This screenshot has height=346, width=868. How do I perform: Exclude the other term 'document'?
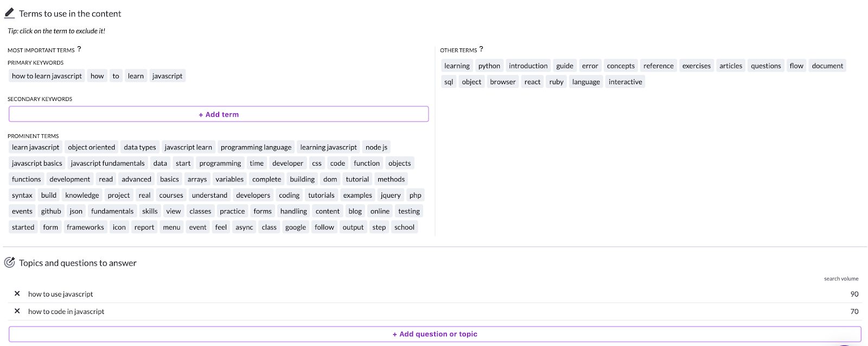(827, 66)
